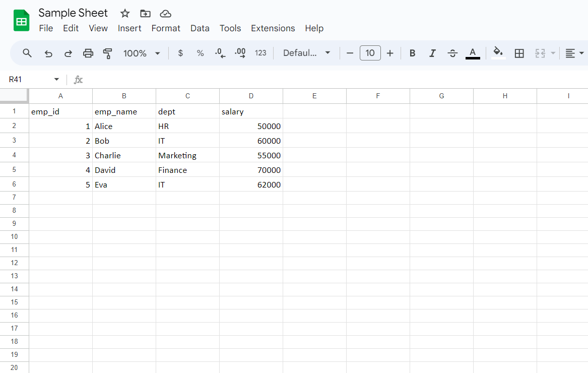Increase decimal places
The width and height of the screenshot is (588, 373).
point(240,53)
